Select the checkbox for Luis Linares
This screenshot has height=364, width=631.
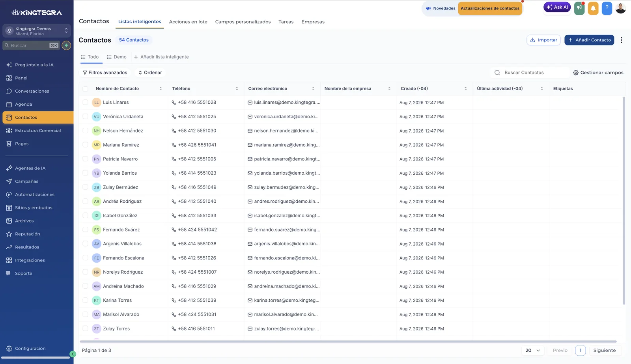tap(85, 103)
